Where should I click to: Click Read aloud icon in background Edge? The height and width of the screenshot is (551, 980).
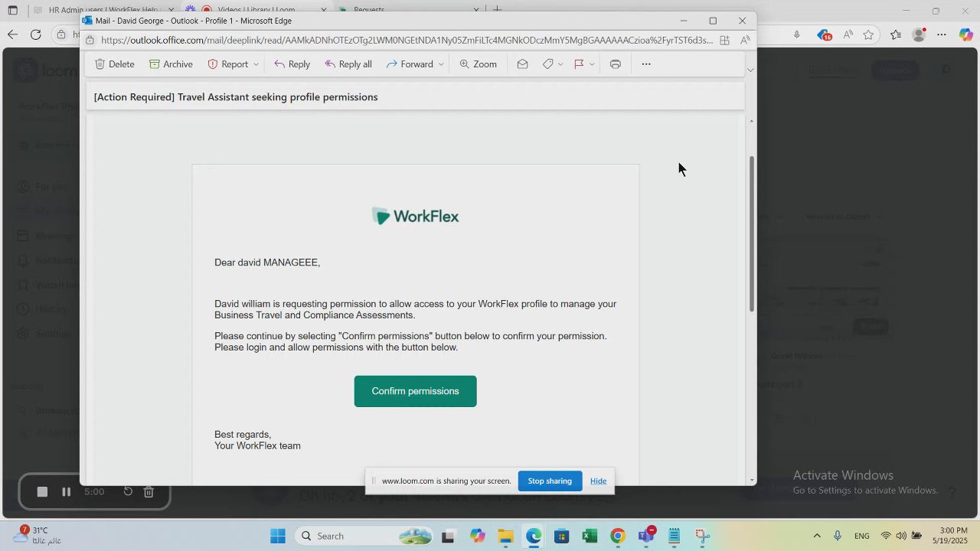(x=848, y=34)
